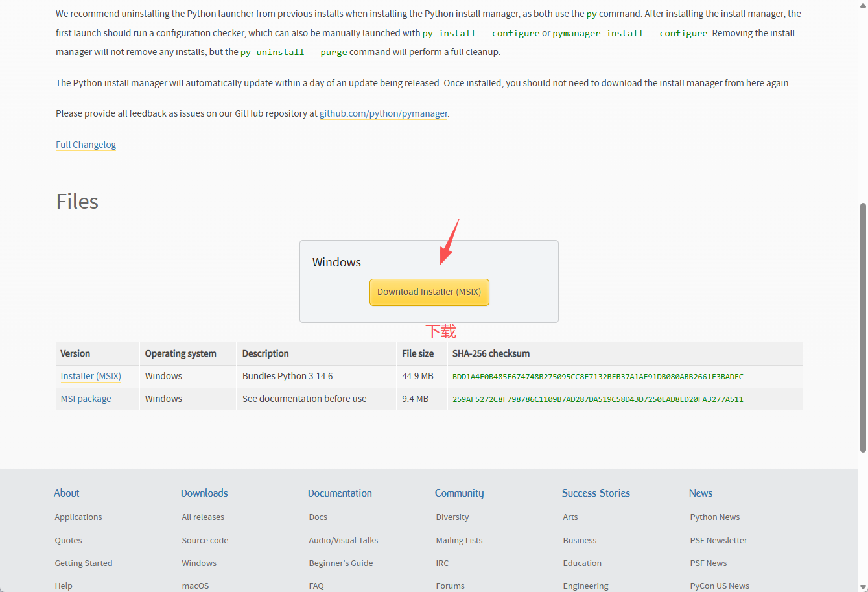Open the github.com/python/pymanager link
Viewport: 868px width, 592px height.
point(383,113)
